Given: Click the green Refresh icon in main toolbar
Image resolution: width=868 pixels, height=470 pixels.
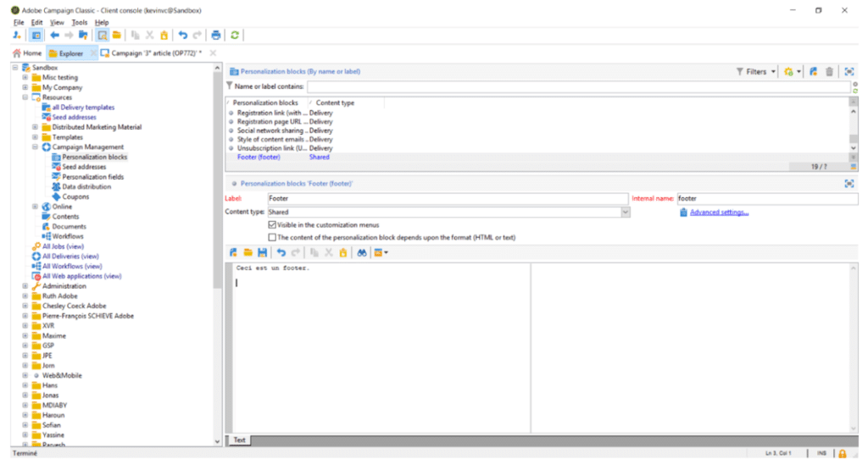Looking at the screenshot, I should [x=235, y=35].
